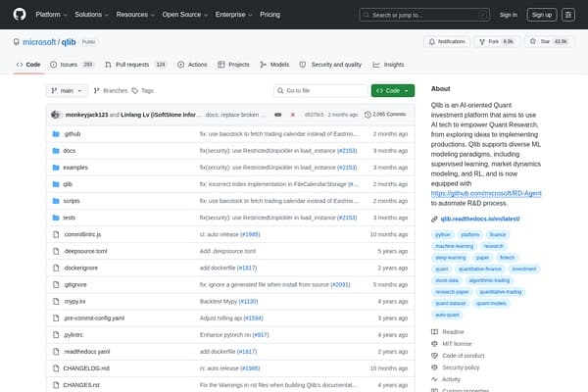
Task: Open the Platform dropdown menu
Action: click(51, 15)
